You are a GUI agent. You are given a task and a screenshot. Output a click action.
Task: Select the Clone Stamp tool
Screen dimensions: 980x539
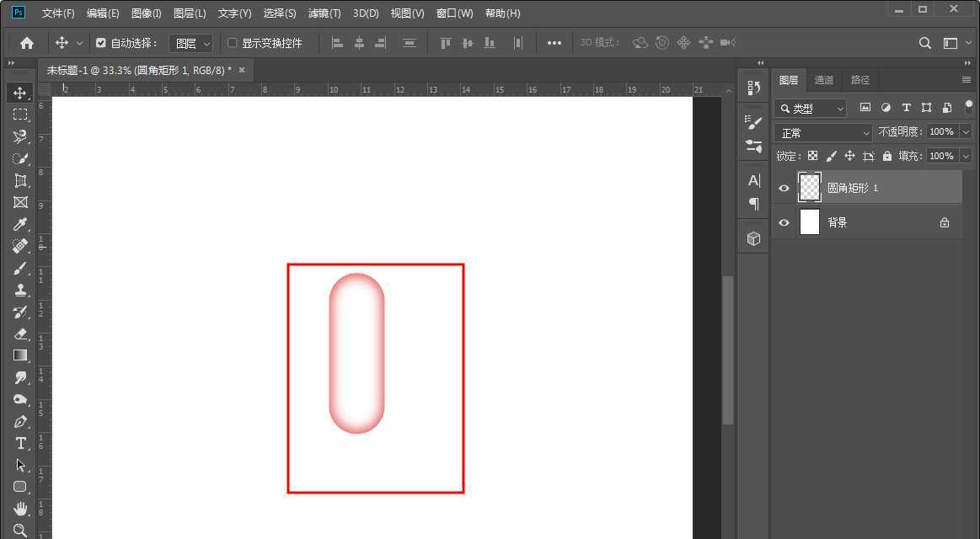coord(19,290)
